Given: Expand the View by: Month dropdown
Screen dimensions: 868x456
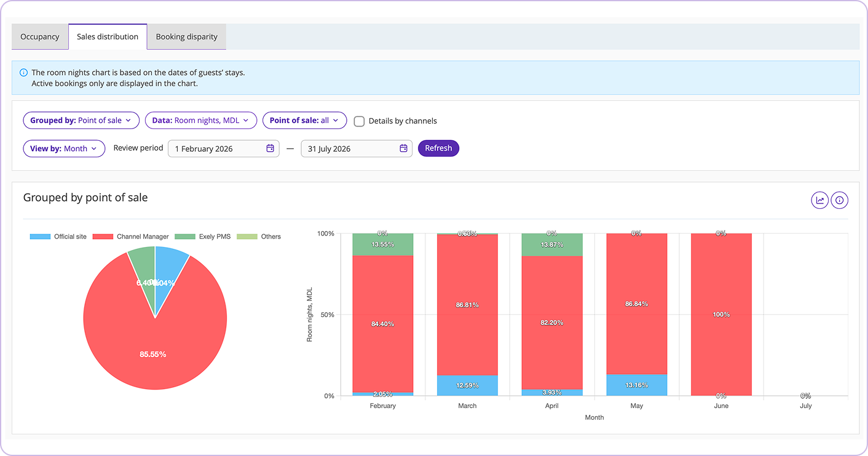Looking at the screenshot, I should tap(64, 149).
